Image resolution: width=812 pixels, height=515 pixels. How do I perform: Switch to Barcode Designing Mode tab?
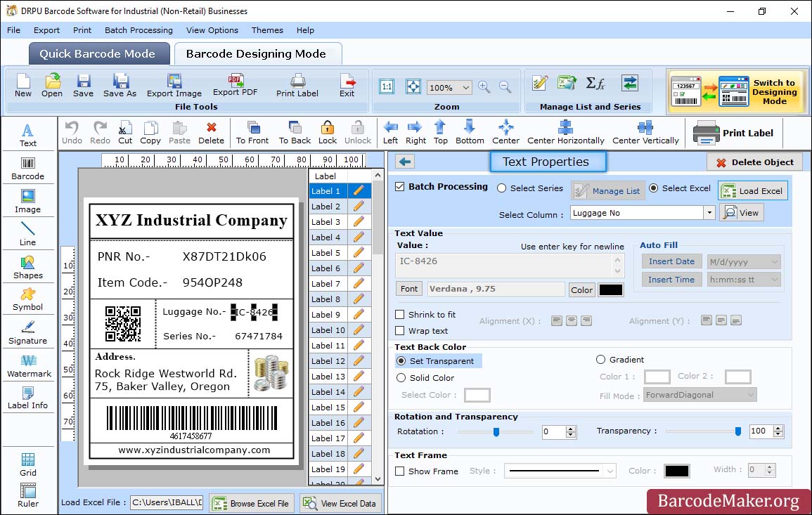tap(257, 54)
